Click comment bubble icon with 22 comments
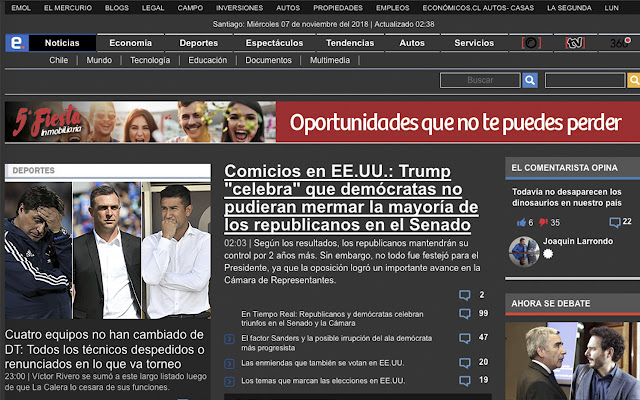The height and width of the screenshot is (400, 640). 615,222
